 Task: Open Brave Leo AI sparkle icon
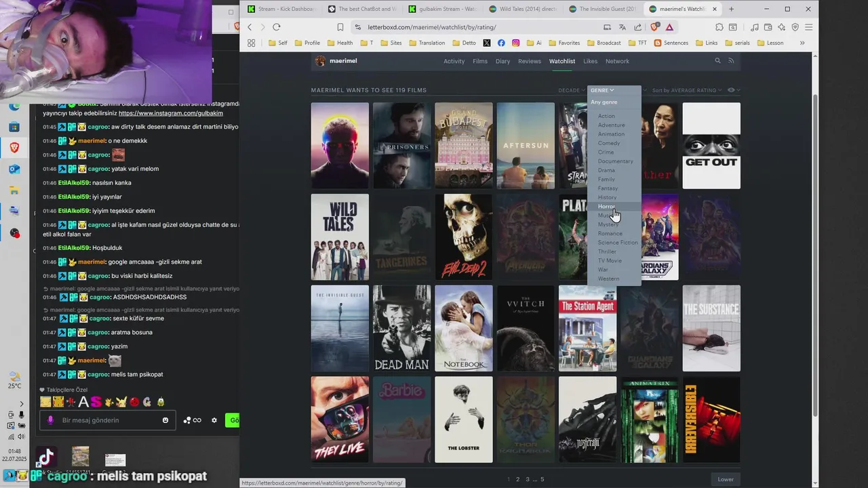782,27
